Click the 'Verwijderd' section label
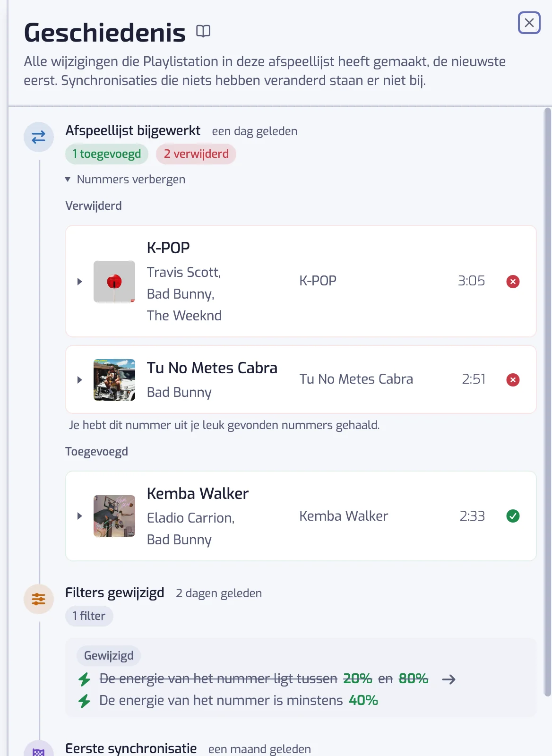The image size is (552, 756). [x=94, y=206]
